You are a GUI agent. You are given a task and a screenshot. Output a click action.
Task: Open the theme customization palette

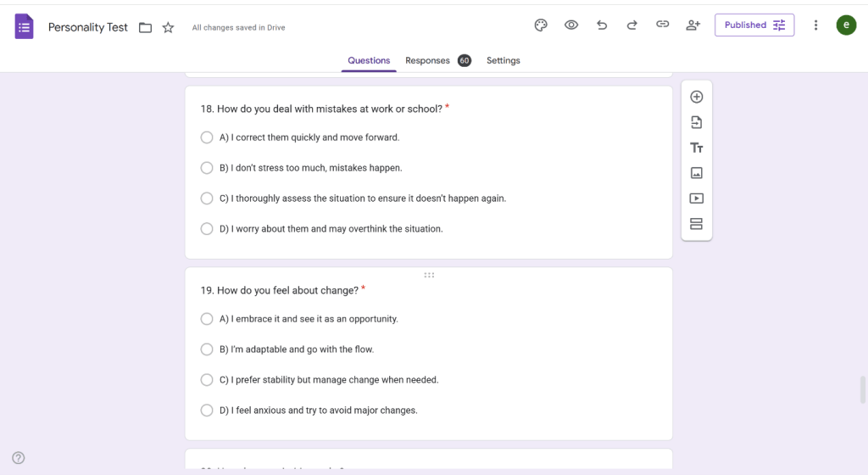coord(541,25)
